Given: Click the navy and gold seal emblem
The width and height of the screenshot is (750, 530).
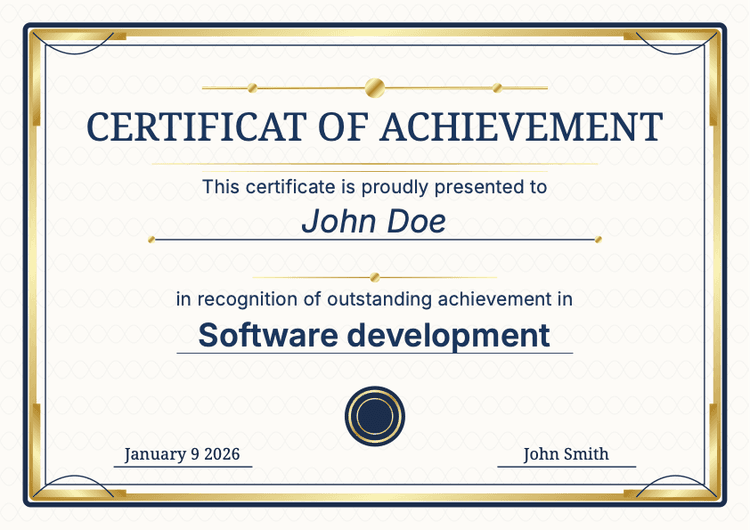Looking at the screenshot, I should click(375, 416).
